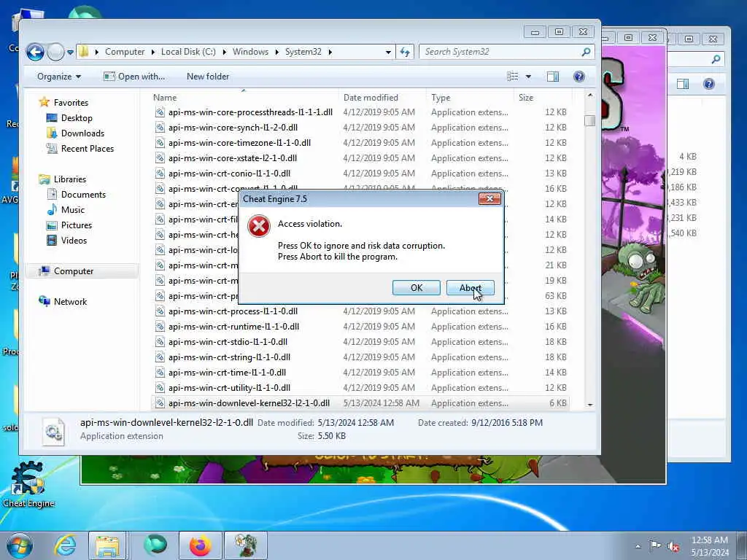Viewport: 747px width, 560px height.
Task: Sort files by Size column
Action: (526, 98)
